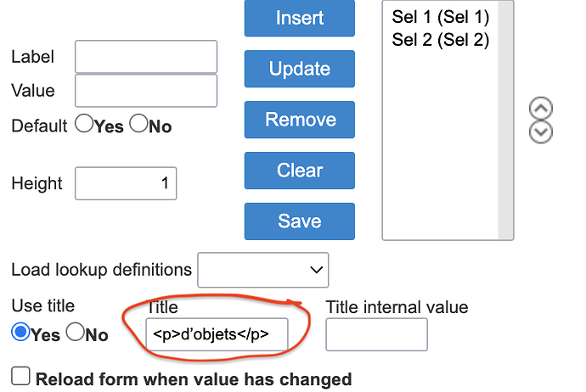Move selected option down with arrow icon
This screenshot has width=586, height=392.
541,132
